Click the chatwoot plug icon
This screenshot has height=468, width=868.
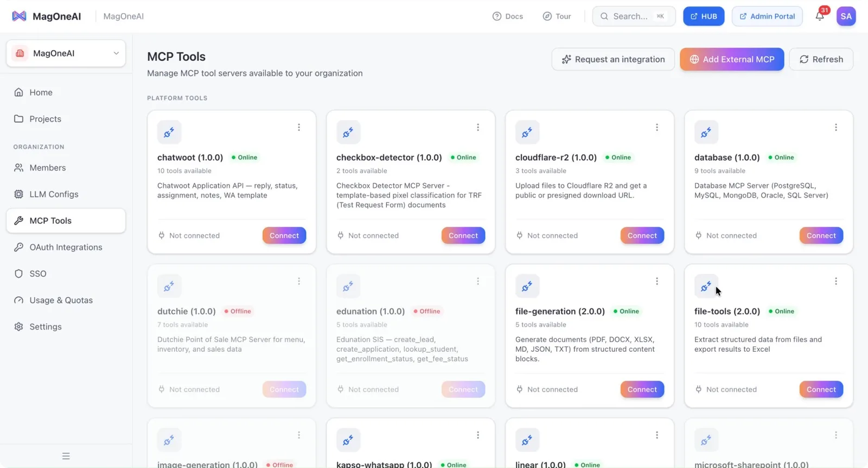click(x=169, y=132)
